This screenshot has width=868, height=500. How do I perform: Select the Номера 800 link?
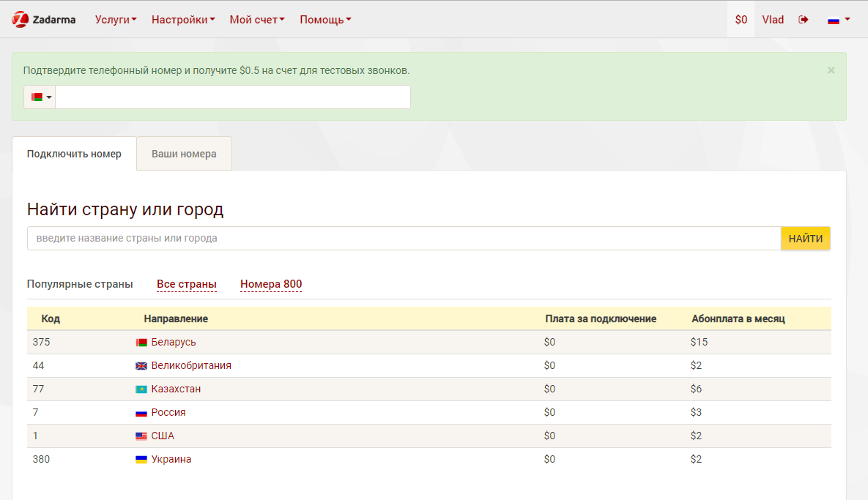tap(271, 284)
